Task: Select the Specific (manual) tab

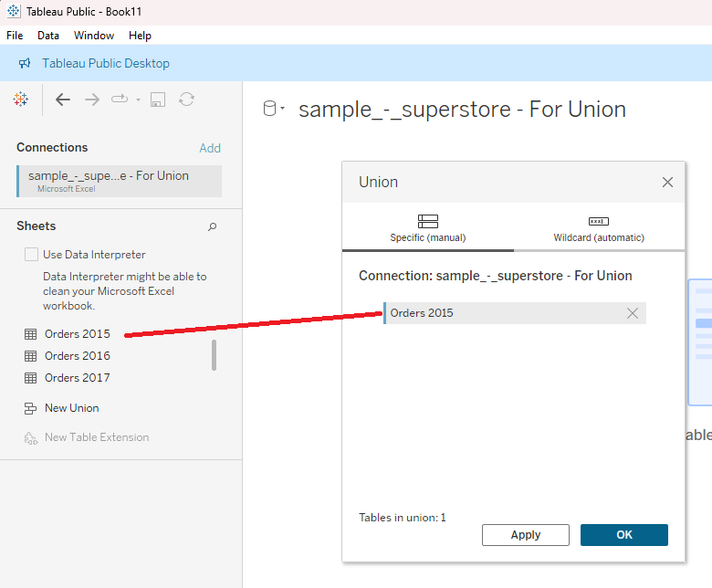Action: [427, 228]
